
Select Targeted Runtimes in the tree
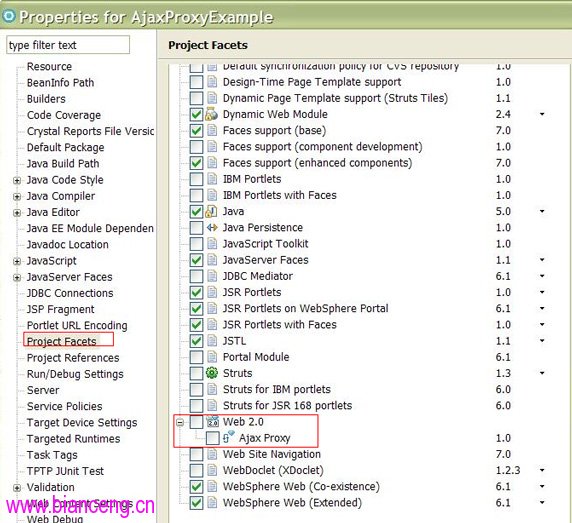(x=73, y=438)
